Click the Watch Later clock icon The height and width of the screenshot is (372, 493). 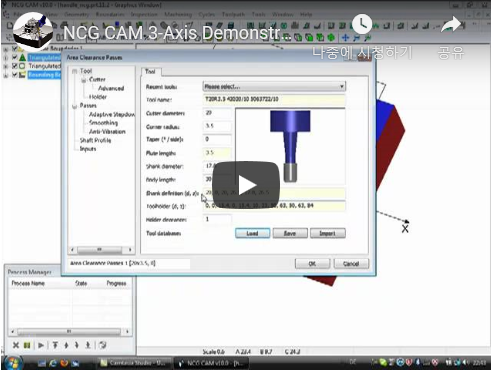362,24
